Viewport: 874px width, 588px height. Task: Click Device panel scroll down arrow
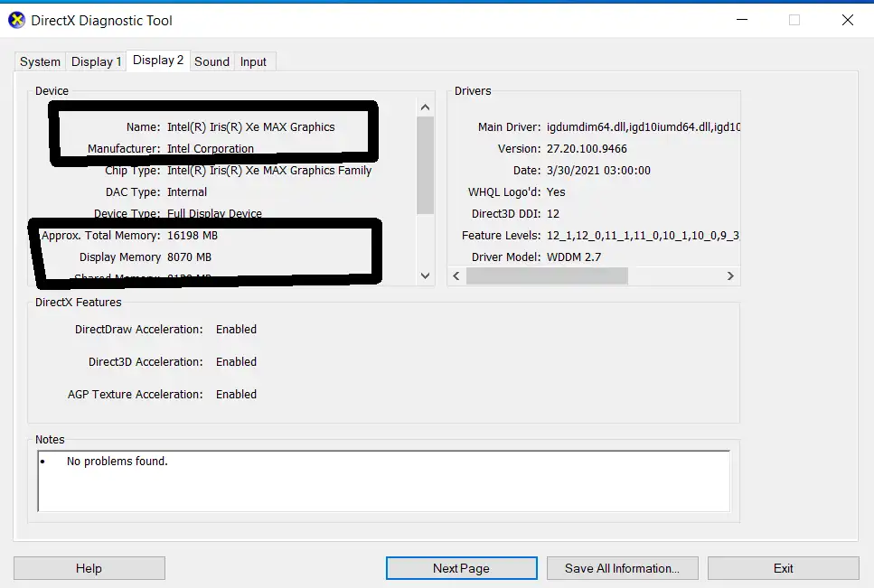pyautogui.click(x=426, y=275)
